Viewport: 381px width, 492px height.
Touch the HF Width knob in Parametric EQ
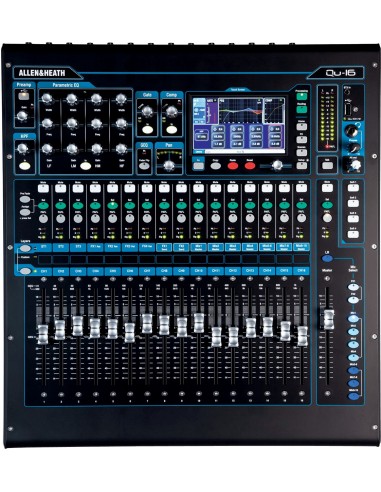(x=121, y=99)
